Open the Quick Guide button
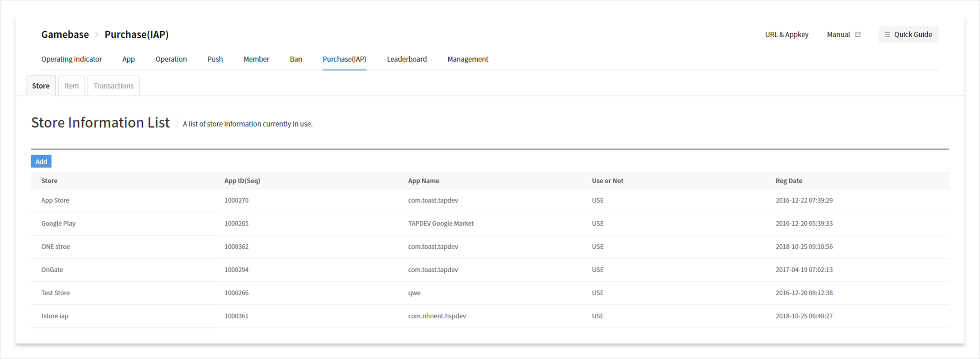 pos(908,35)
